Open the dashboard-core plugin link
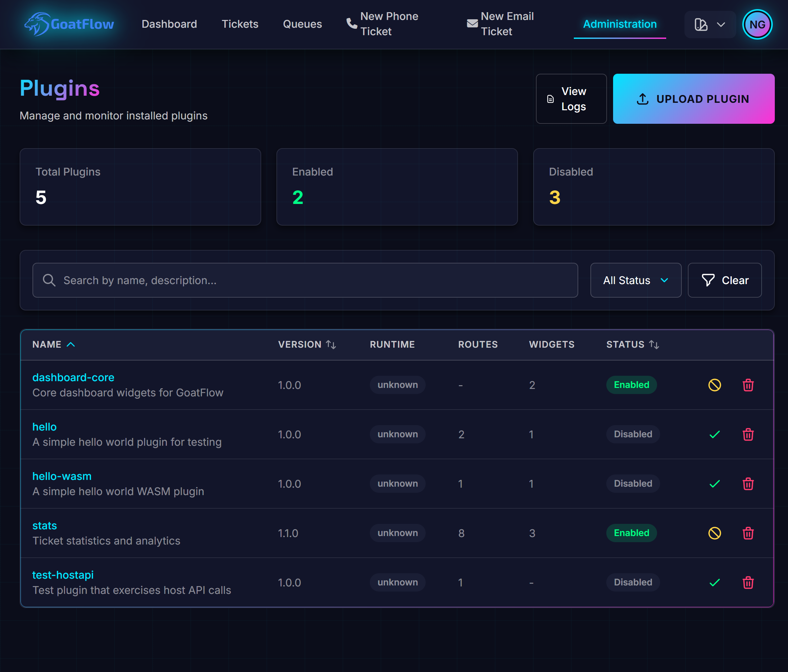This screenshot has width=788, height=672. point(73,377)
